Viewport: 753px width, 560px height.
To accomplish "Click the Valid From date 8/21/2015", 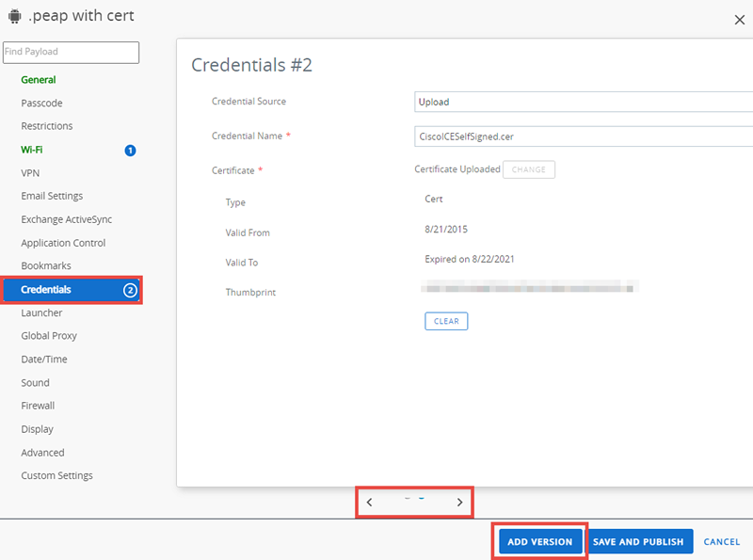I will [446, 230].
